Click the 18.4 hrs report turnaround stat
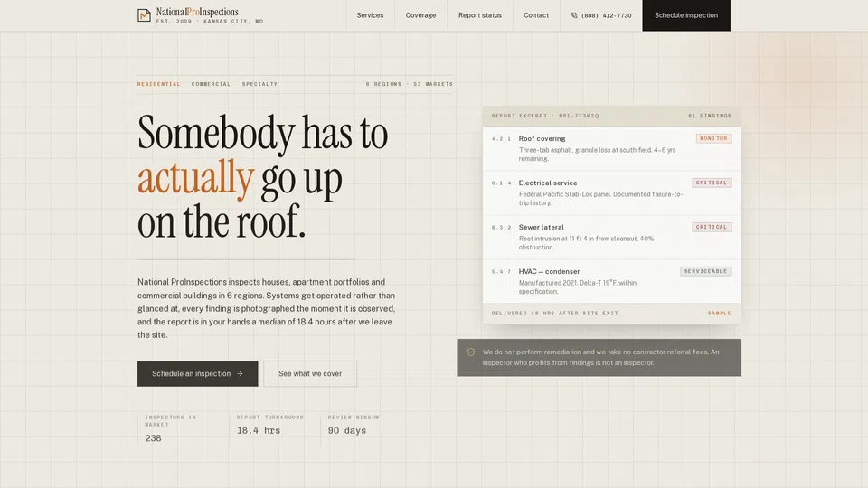This screenshot has width=868, height=488. [x=271, y=425]
